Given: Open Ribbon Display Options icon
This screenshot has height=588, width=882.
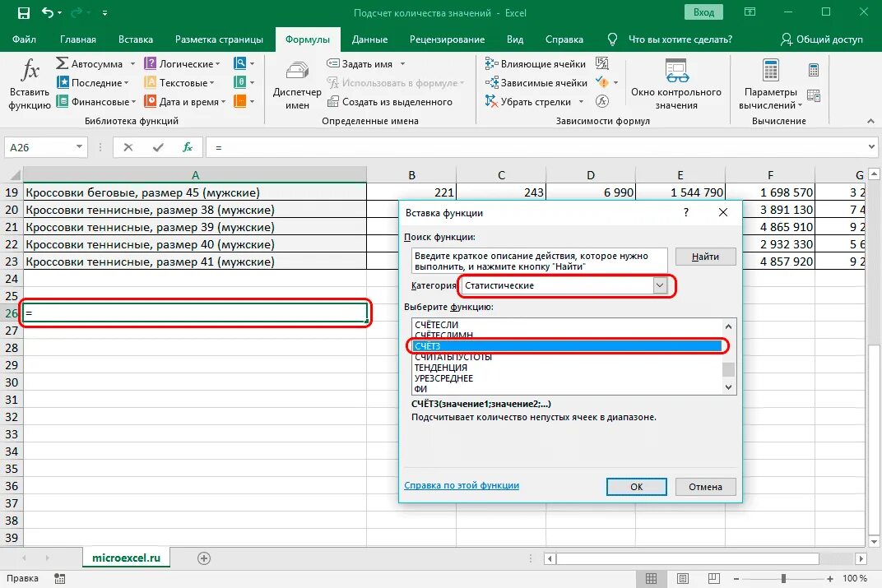Looking at the screenshot, I should [750, 12].
